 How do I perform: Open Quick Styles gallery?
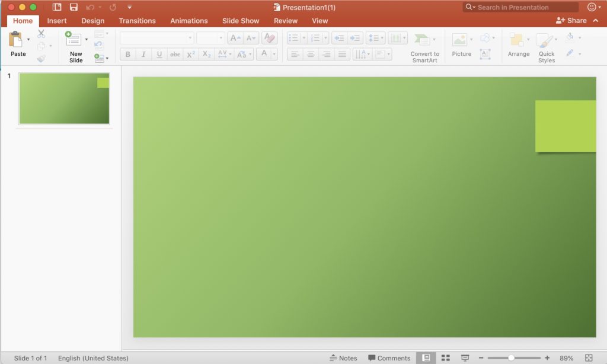pyautogui.click(x=545, y=40)
